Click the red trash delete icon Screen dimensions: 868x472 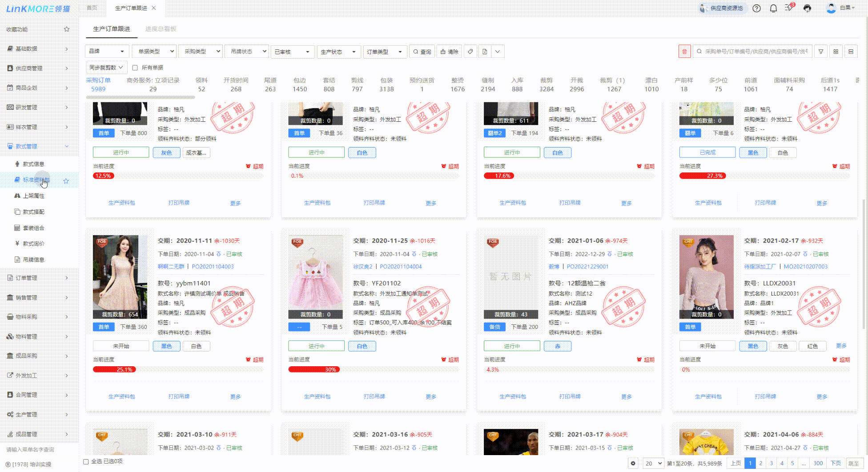(x=684, y=52)
